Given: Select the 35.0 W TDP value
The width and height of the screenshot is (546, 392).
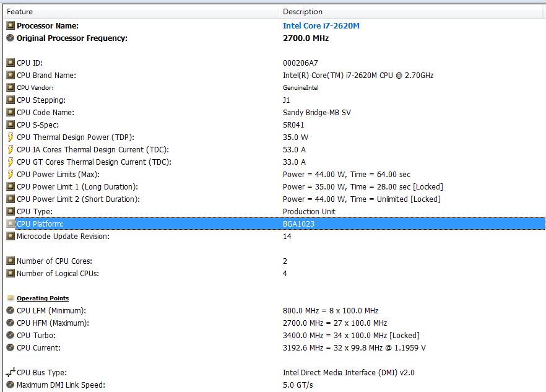Looking at the screenshot, I should click(295, 137).
